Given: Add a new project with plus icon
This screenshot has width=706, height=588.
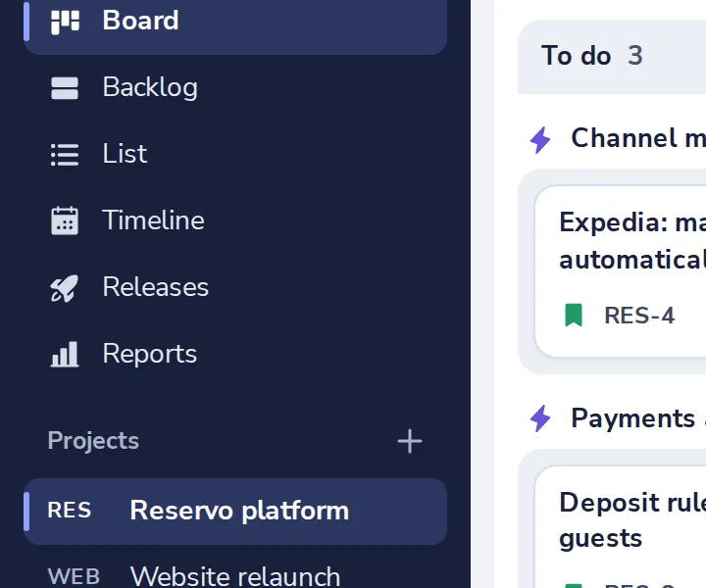Looking at the screenshot, I should (x=410, y=441).
